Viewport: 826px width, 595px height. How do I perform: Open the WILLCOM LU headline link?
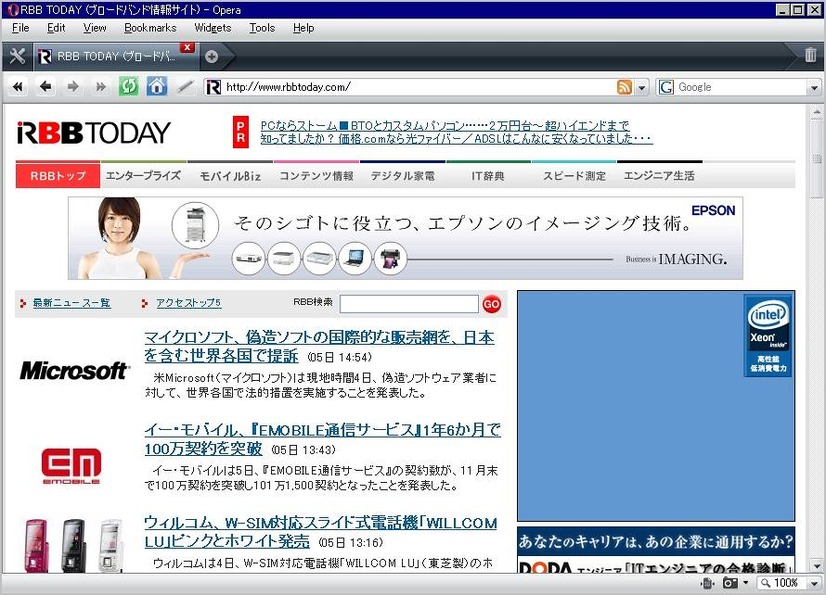[x=320, y=532]
